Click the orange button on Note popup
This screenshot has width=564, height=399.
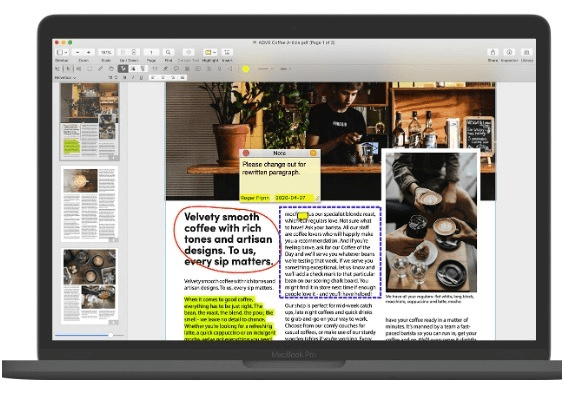[313, 153]
